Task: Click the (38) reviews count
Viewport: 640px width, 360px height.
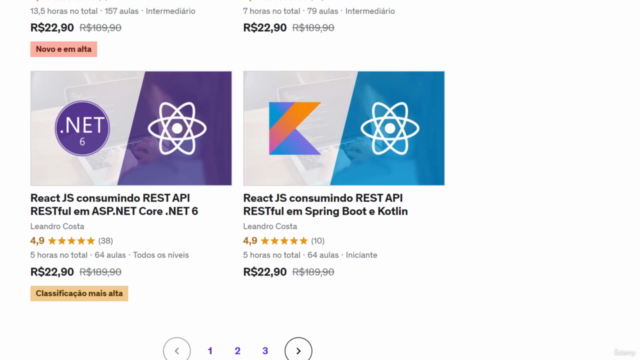Action: tap(106, 241)
